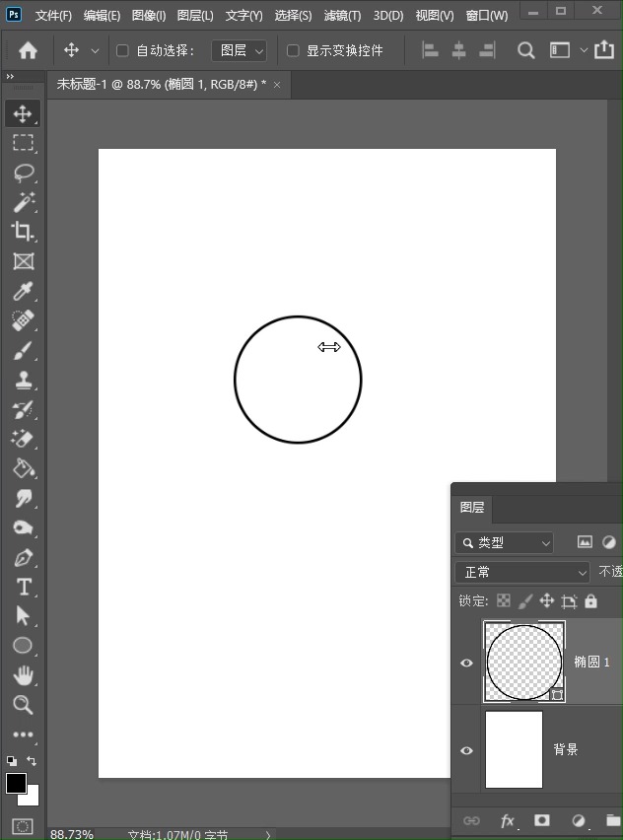The width and height of the screenshot is (623, 840).
Task: Select the 背景 layer thumbnail
Action: click(x=514, y=749)
